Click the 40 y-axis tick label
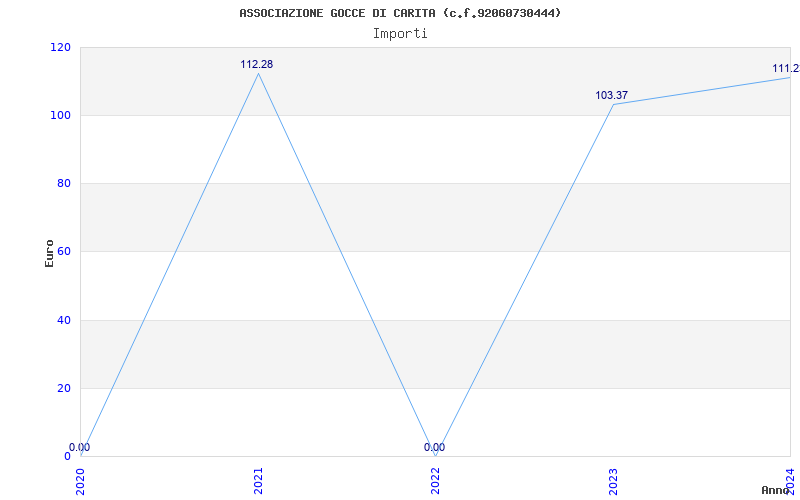The image size is (800, 500). click(x=62, y=320)
